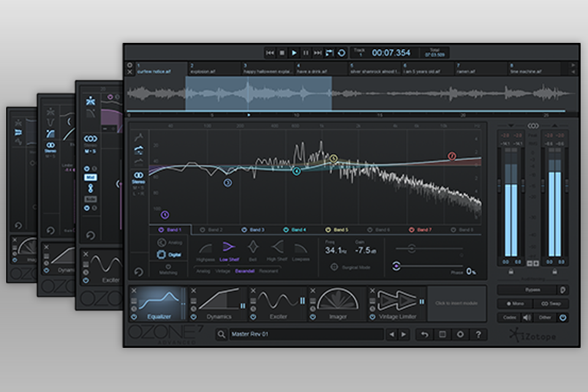Remove track with X beside track tabs
Screen dimensions: 588x392
pos(130,72)
